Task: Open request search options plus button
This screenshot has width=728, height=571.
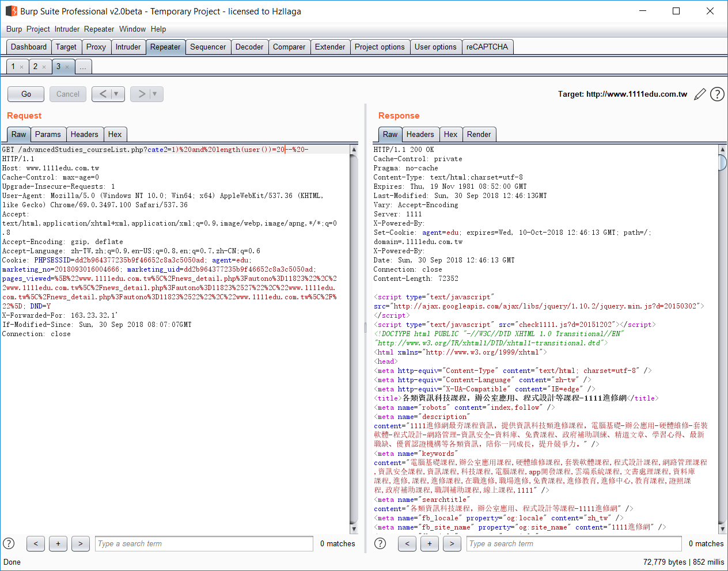Action: pos(58,543)
